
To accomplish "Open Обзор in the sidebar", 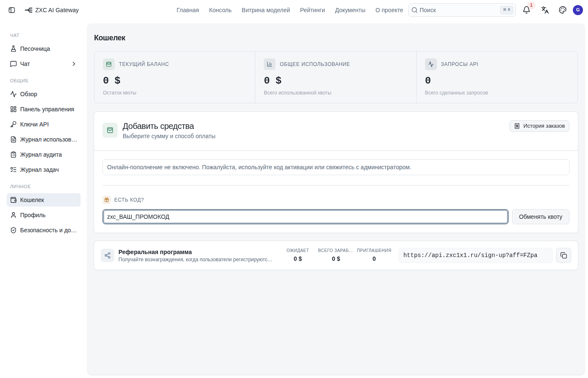I will pyautogui.click(x=44, y=94).
